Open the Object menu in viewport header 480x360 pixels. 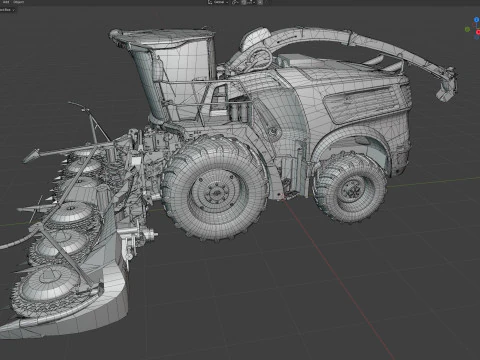[x=18, y=2]
